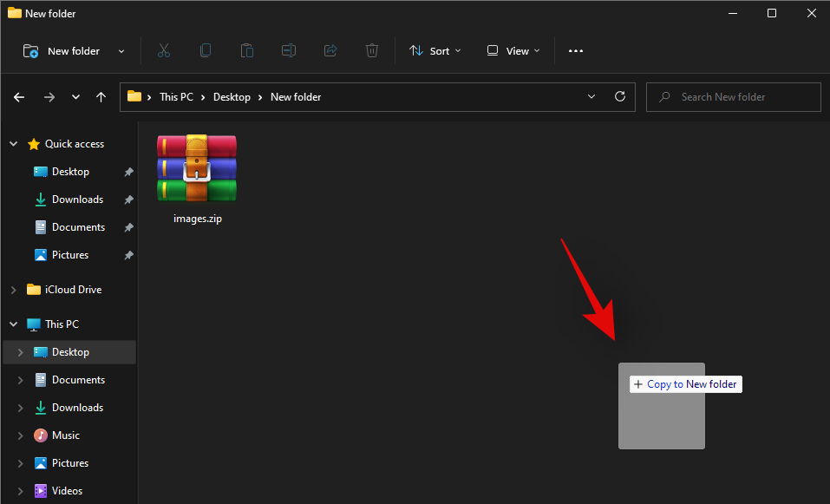
Task: Open Music under This PC in sidebar
Action: [x=65, y=435]
